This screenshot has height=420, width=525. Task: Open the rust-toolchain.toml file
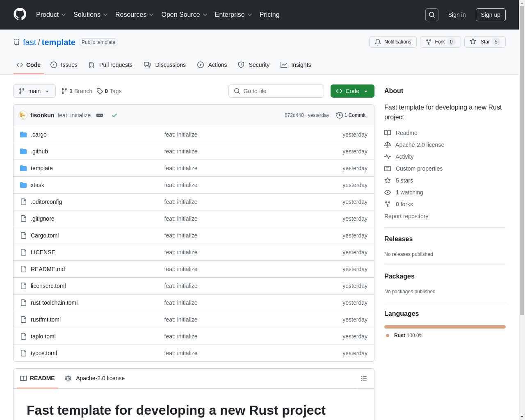[54, 303]
